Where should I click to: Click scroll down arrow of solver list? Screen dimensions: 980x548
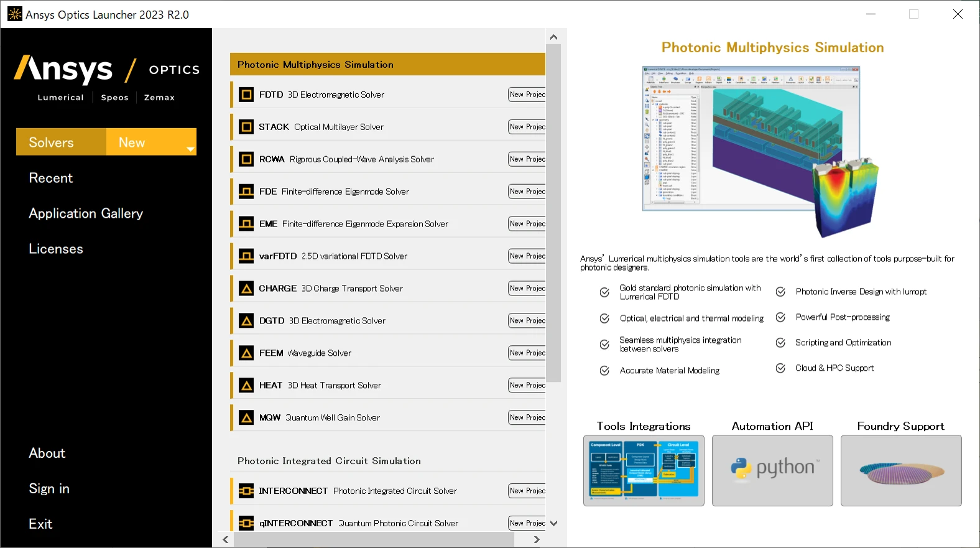553,523
